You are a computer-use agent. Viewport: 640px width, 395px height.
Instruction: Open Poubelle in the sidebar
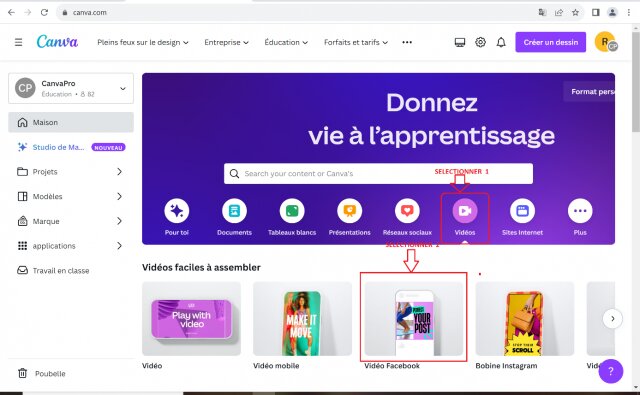pos(71,373)
